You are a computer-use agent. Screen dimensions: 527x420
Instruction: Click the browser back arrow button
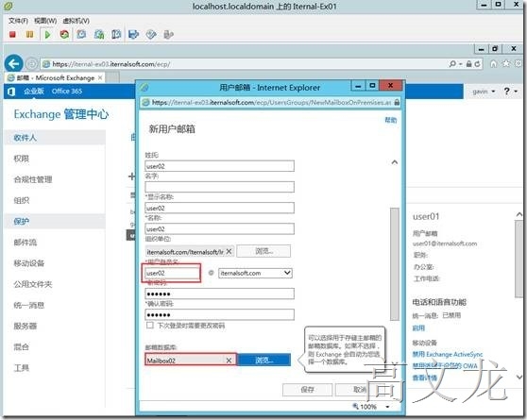13,63
